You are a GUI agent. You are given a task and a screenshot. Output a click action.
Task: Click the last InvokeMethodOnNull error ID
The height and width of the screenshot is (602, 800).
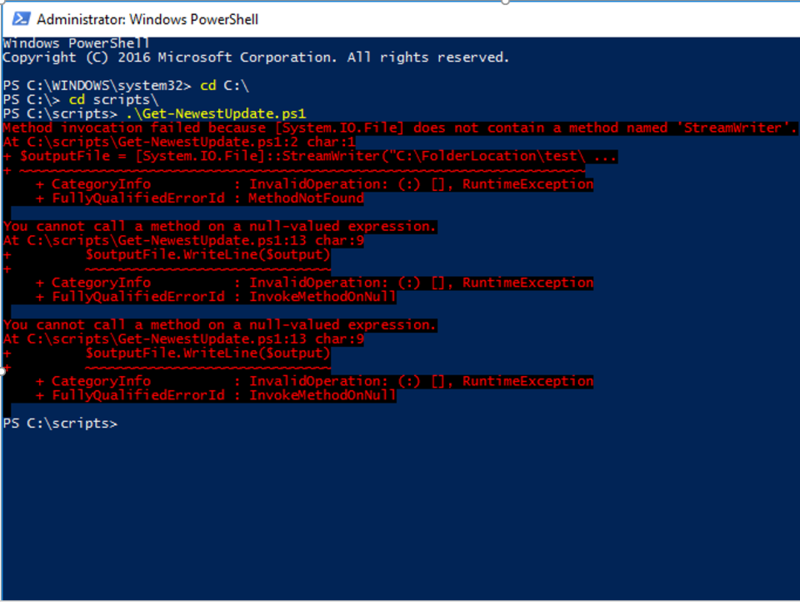point(322,395)
